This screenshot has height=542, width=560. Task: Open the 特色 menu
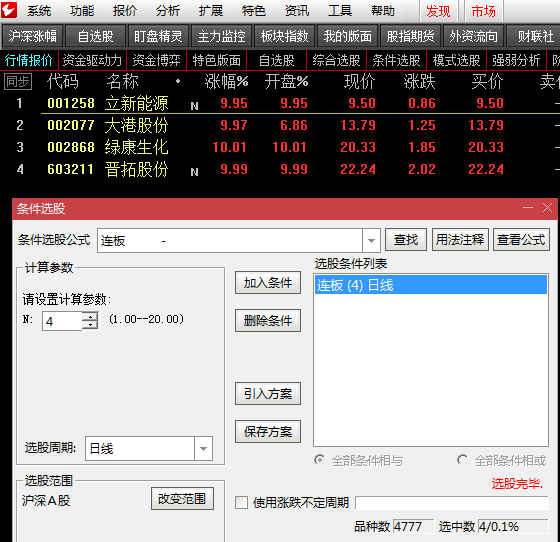pos(254,11)
